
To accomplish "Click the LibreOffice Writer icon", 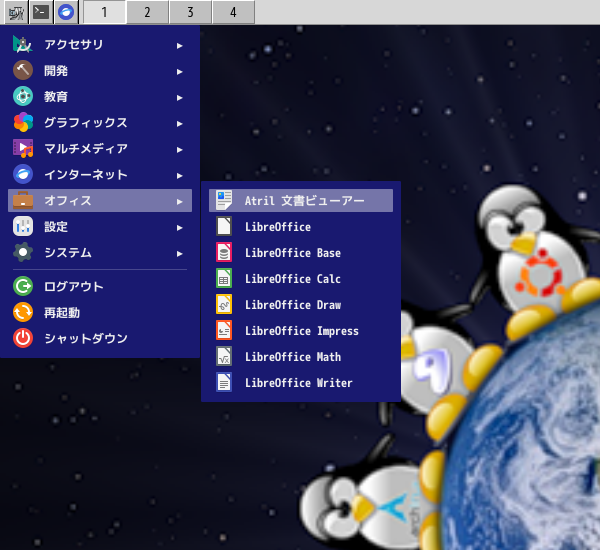I will [223, 383].
